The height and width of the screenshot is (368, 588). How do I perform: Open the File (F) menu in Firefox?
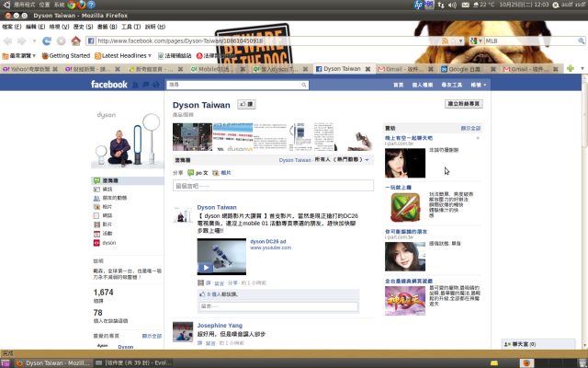click(x=12, y=27)
